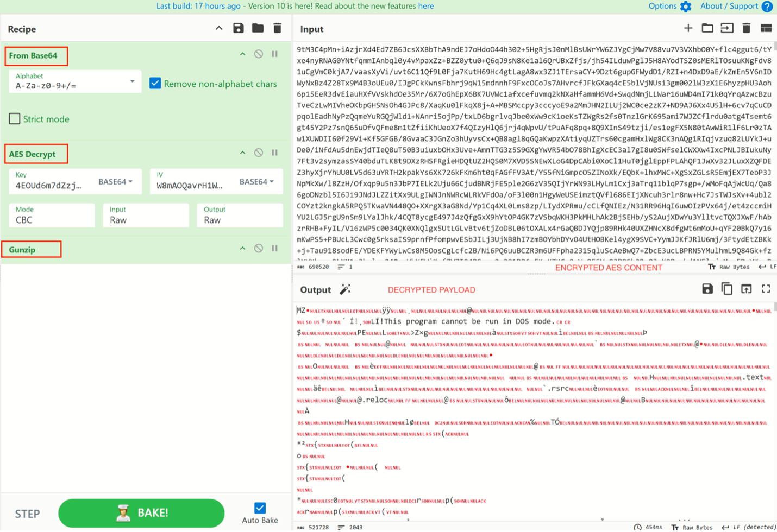Replace input with the current output

(747, 289)
